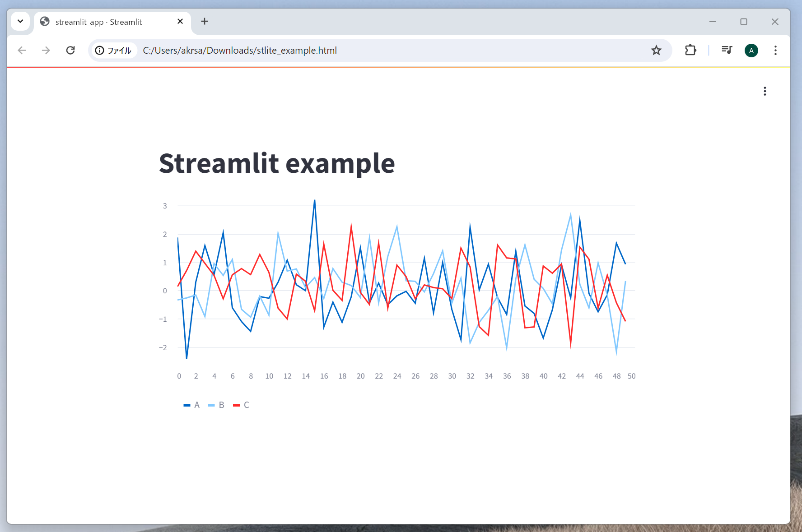Click the browser back arrow
The height and width of the screenshot is (532, 802).
point(22,50)
